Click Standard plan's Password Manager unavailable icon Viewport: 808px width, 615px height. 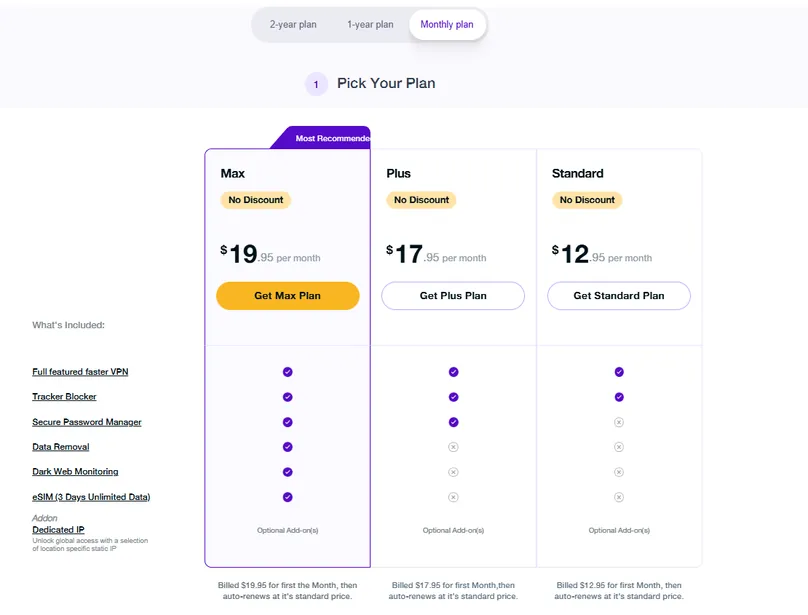619,422
